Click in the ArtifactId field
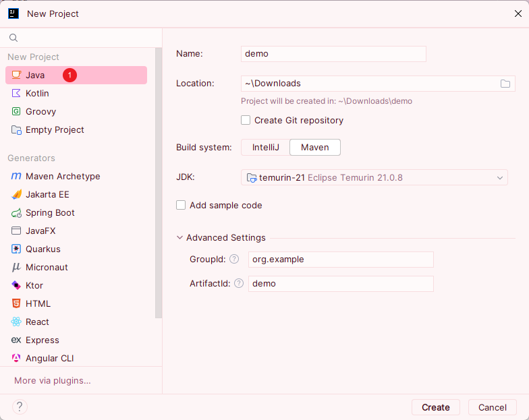The image size is (529, 420). 341,284
